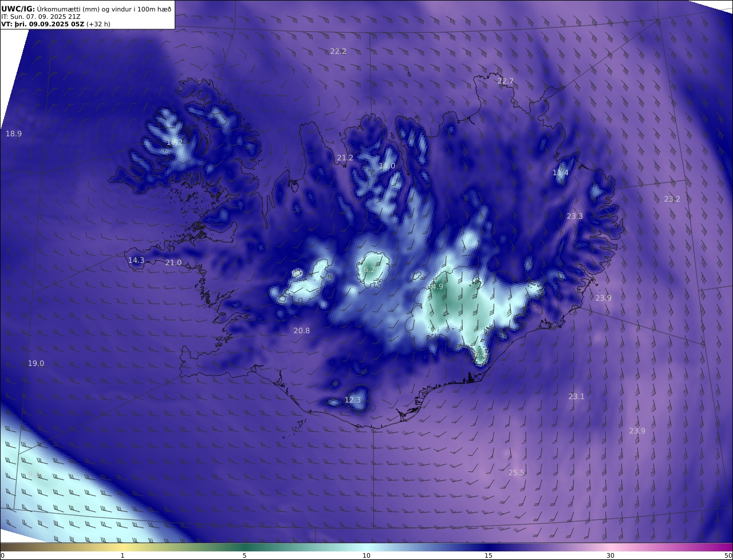This screenshot has height=560, width=733.
Task: Click the colorbar tick label 30
Action: [x=610, y=556]
